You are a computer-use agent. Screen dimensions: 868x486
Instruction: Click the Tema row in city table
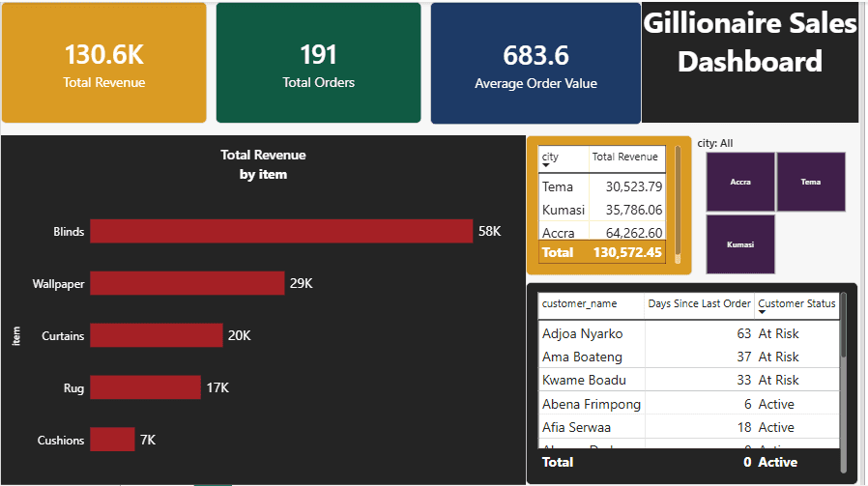[602, 186]
